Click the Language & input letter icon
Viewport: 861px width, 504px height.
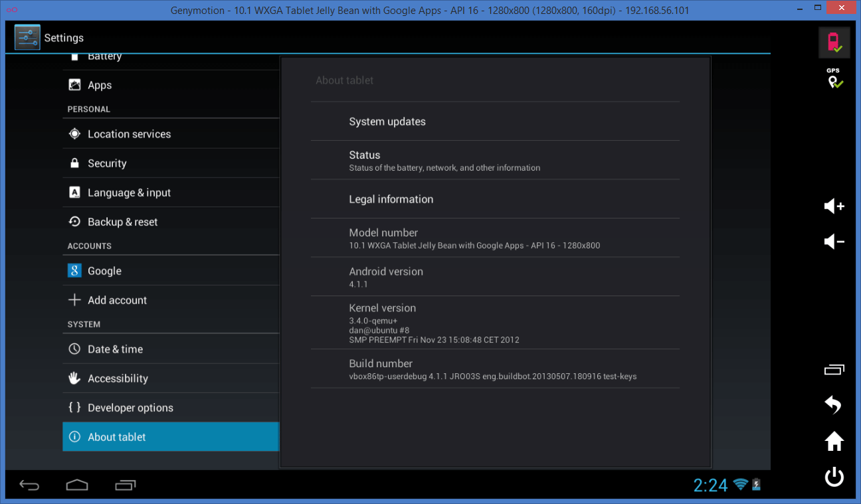tap(75, 193)
